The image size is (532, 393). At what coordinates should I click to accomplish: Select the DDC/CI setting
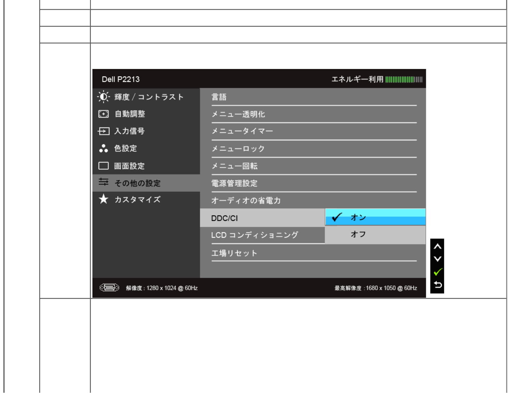point(262,218)
